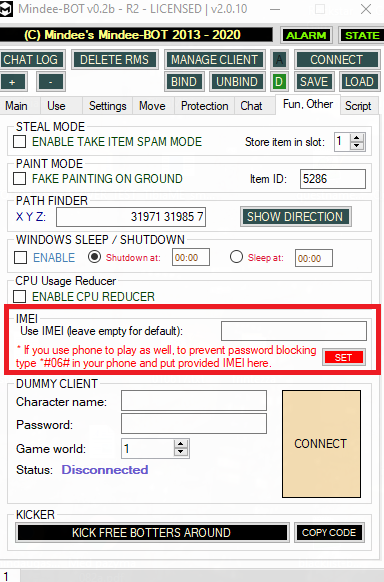Viewport: 384px width, 582px height.
Task: Load a configuration with LOAD
Action: [x=359, y=82]
